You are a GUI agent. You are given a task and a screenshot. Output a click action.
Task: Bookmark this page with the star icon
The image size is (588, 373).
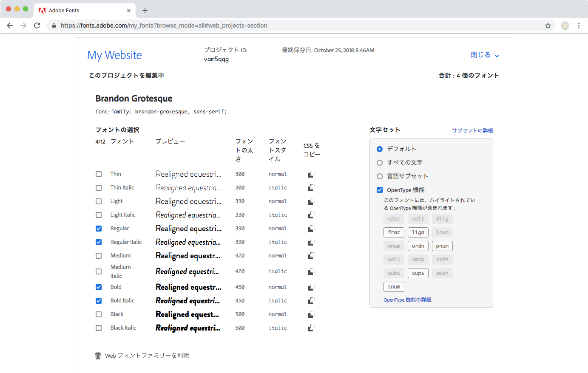click(548, 25)
